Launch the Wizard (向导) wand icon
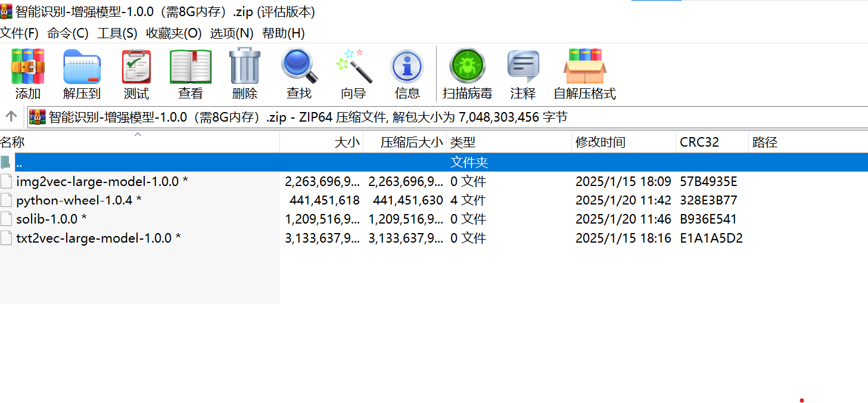The height and width of the screenshot is (403, 868). pyautogui.click(x=353, y=74)
